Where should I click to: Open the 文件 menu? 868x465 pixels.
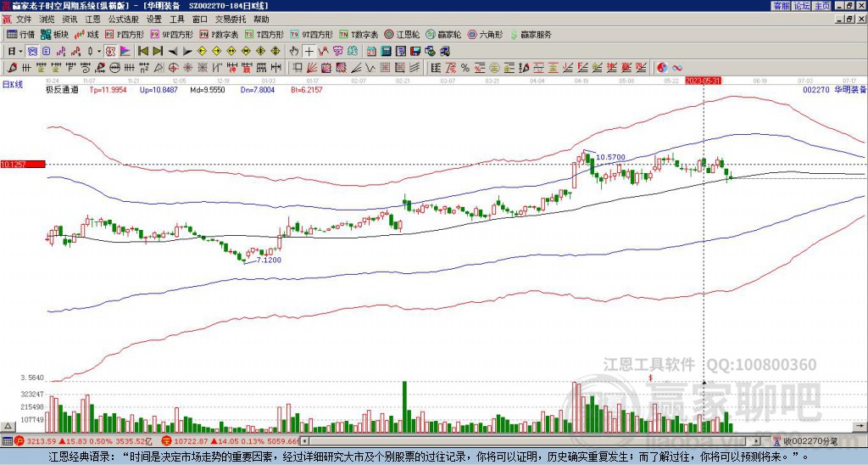click(24, 20)
